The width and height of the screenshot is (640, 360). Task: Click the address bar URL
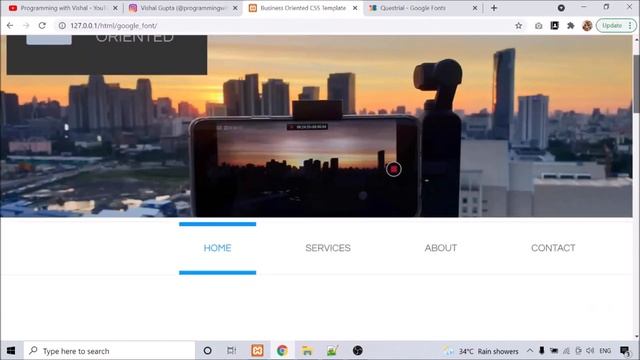pyautogui.click(x=113, y=26)
